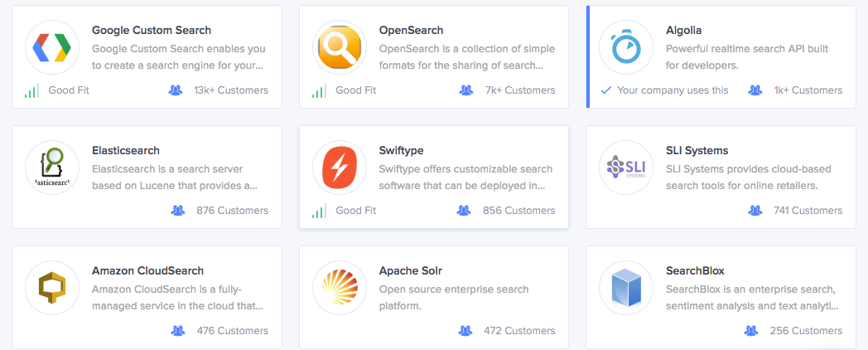
Task: Click customers people icon on Elasticsearch card
Action: pos(177,211)
